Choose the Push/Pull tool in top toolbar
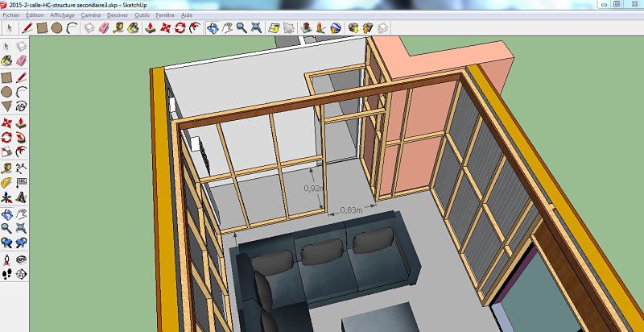This screenshot has height=332, width=644. pos(151,27)
